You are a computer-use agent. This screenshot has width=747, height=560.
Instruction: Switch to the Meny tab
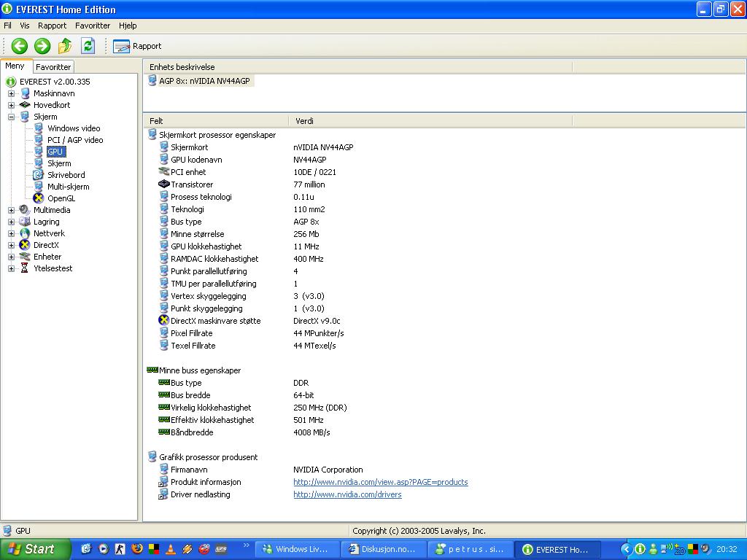[x=15, y=66]
